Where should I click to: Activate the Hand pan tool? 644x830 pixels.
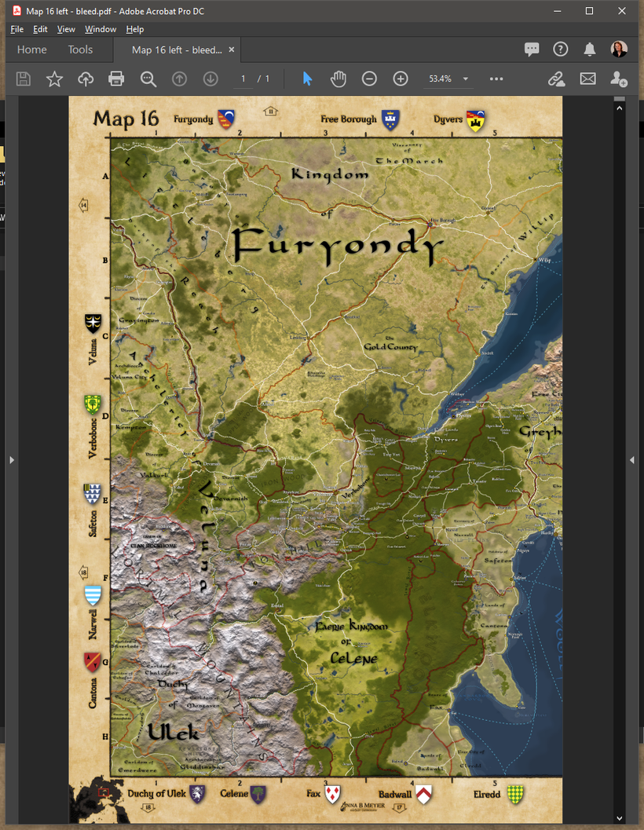click(x=338, y=79)
